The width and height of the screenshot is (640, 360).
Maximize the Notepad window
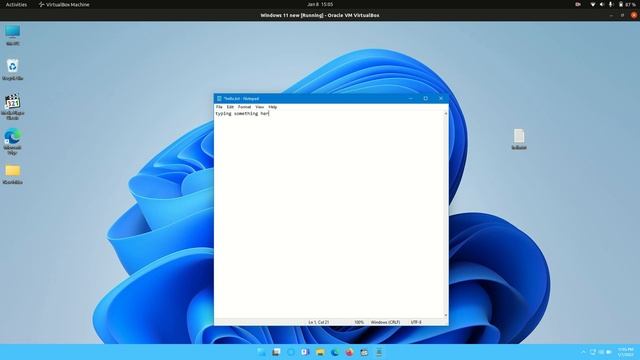pos(426,98)
